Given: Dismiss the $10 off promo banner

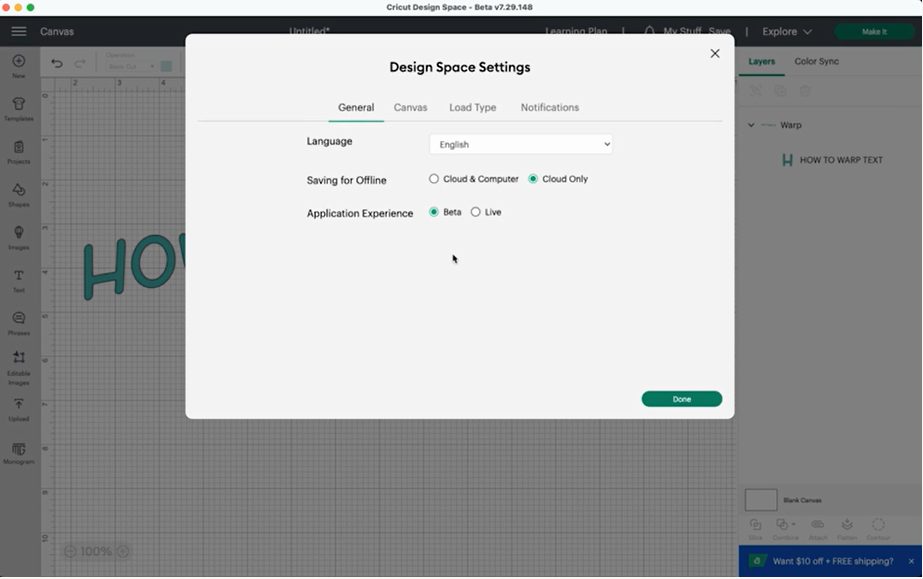Looking at the screenshot, I should pos(911,561).
